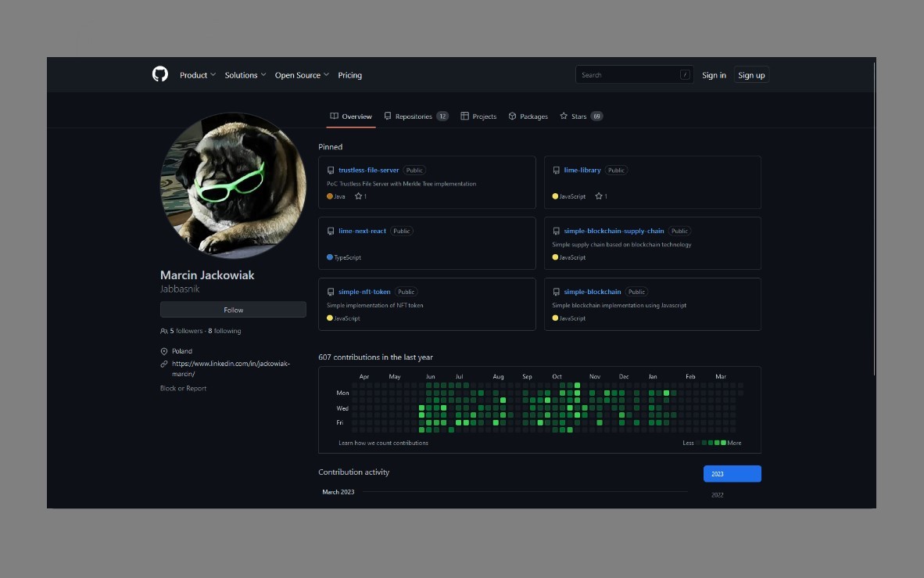Switch to the Repositories tab

(415, 117)
